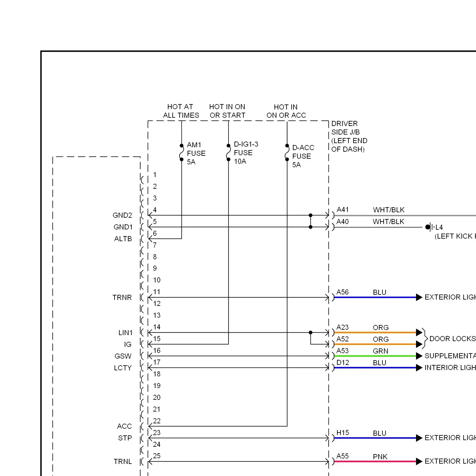Click EXTERIOR LIGH label on the H15 row
The image size is (476, 476).
tap(450, 438)
